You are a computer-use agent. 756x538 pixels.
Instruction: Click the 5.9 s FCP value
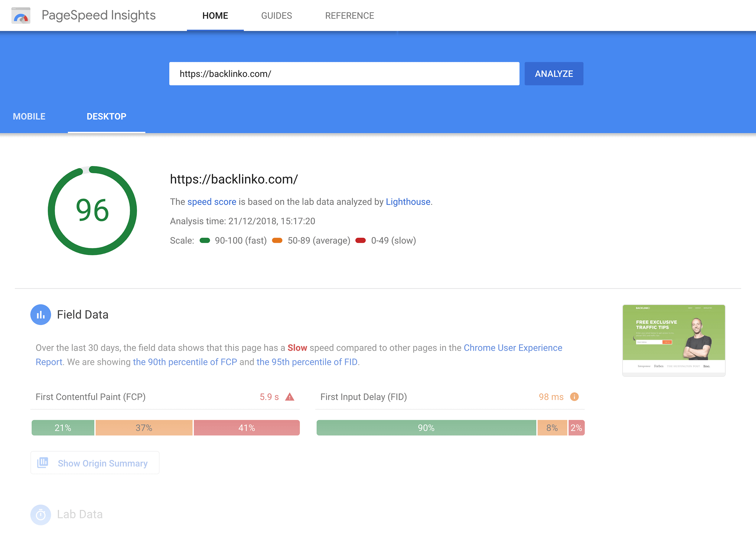(269, 397)
